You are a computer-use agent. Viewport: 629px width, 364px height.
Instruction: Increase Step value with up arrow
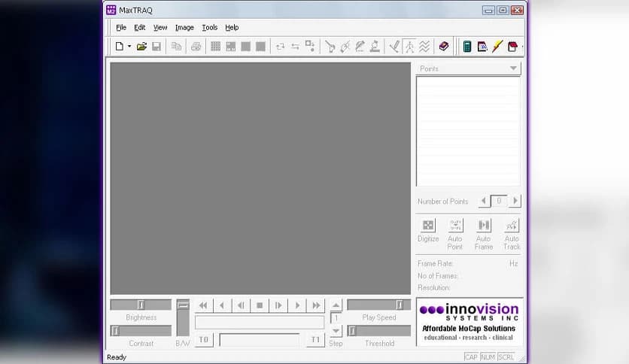(336, 305)
